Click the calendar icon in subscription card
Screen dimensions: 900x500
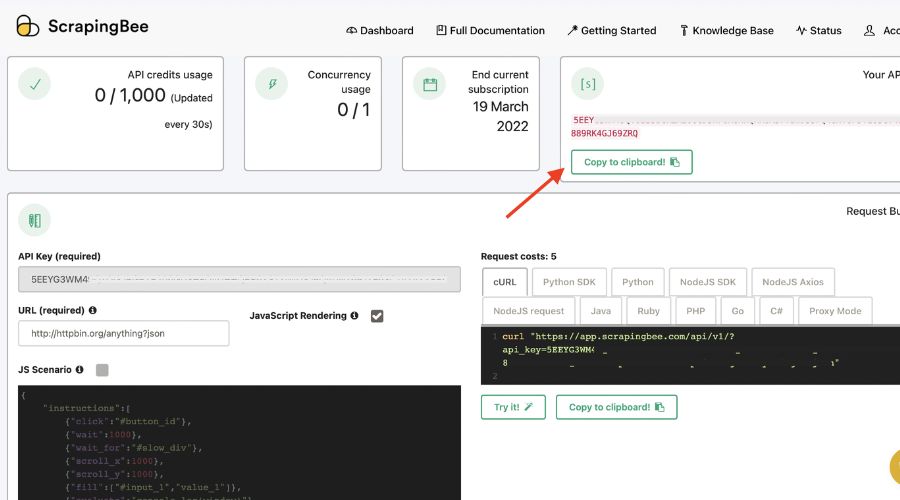[x=430, y=84]
